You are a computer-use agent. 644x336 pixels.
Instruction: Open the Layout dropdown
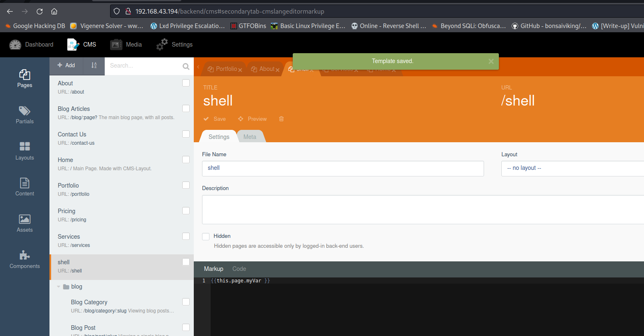[572, 168]
